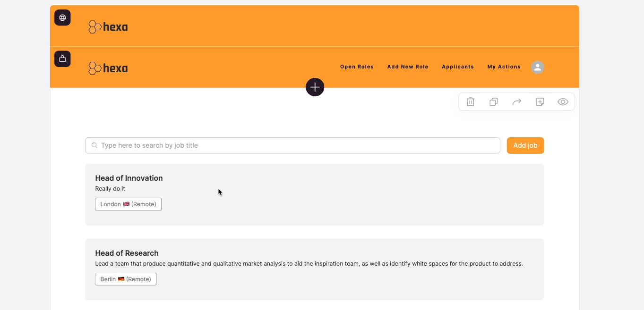
Task: Click the Berlin (Remote) location tag
Action: tap(126, 279)
